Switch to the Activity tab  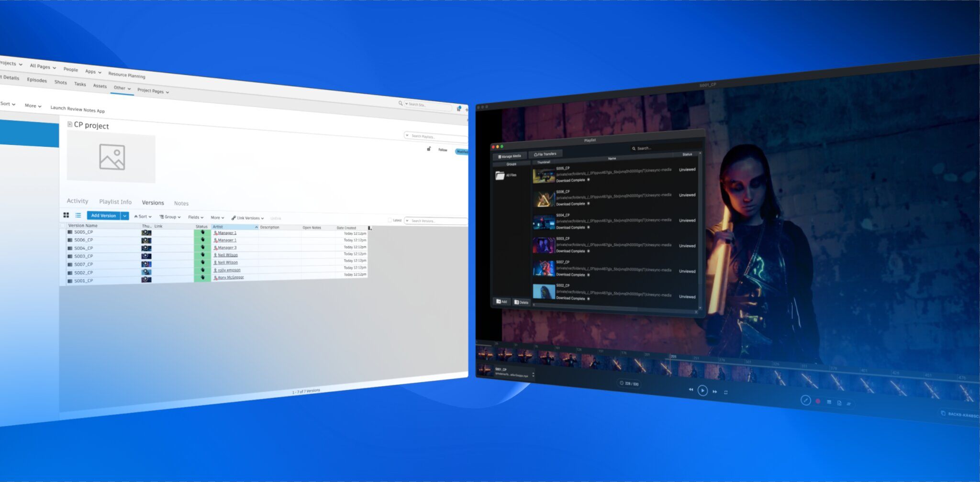click(x=78, y=201)
